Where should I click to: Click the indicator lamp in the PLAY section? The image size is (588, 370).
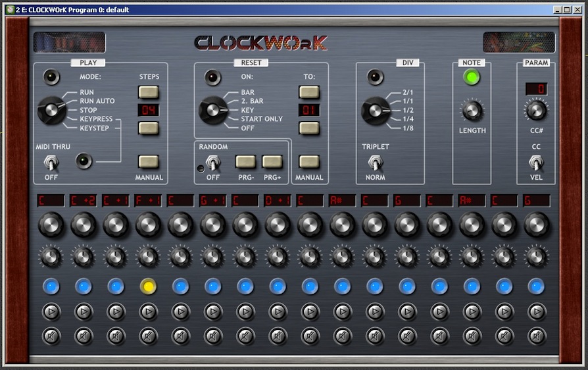point(51,77)
